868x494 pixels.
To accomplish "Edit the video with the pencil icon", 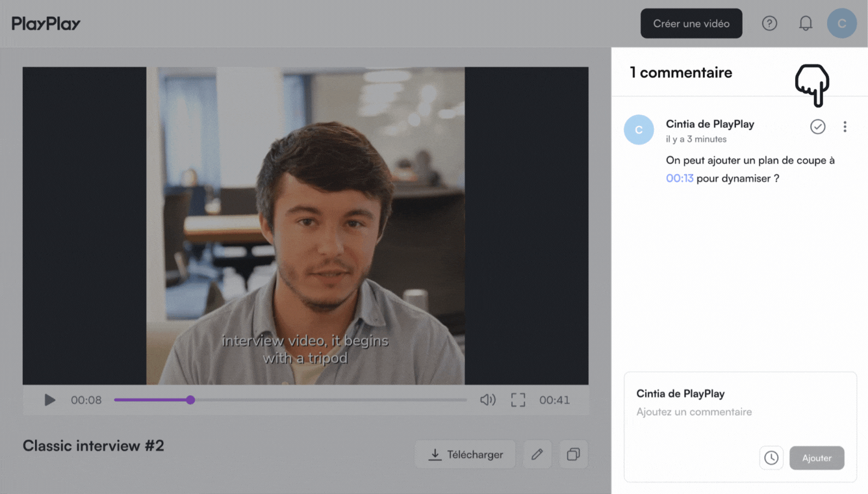I will tap(537, 454).
